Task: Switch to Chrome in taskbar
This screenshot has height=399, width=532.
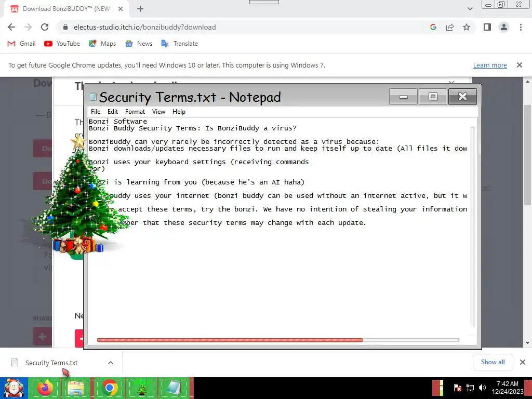Action: [109, 388]
